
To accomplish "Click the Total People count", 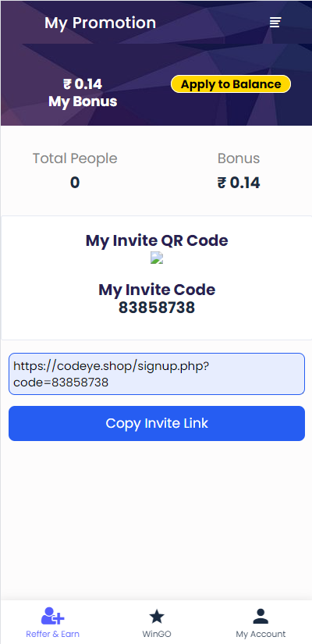I will coord(75,183).
